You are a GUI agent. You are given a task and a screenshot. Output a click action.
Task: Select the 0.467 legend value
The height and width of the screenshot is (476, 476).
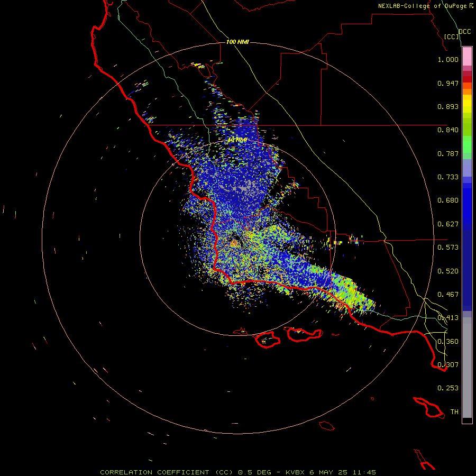click(448, 295)
